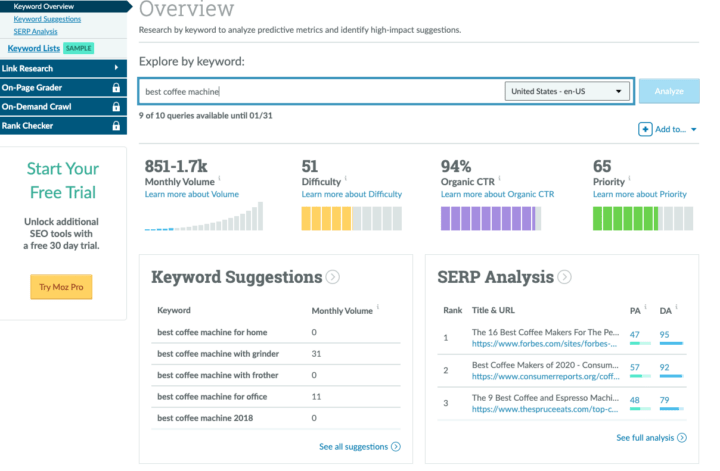Click the Add to plus icon
Viewport: 720px width, 471px height.
[645, 129]
